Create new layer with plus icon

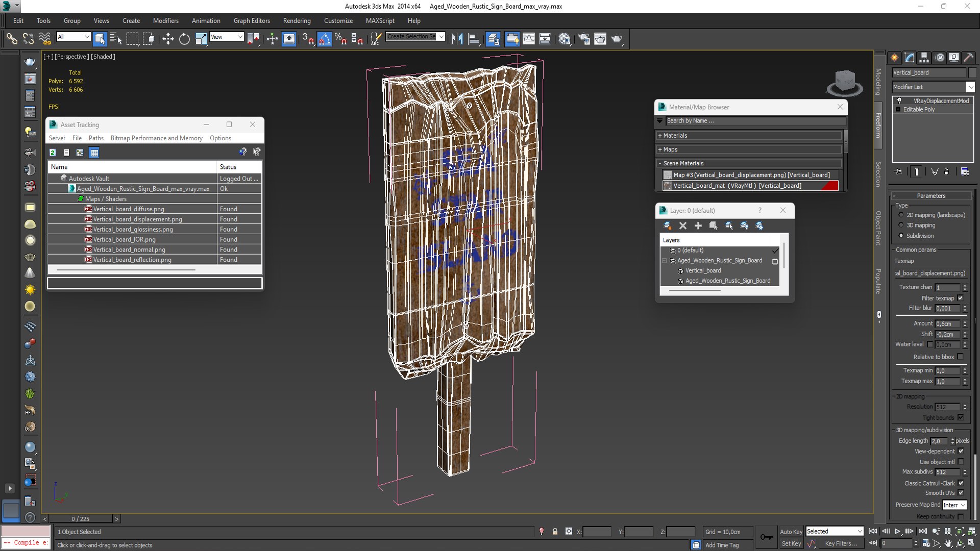(x=698, y=226)
